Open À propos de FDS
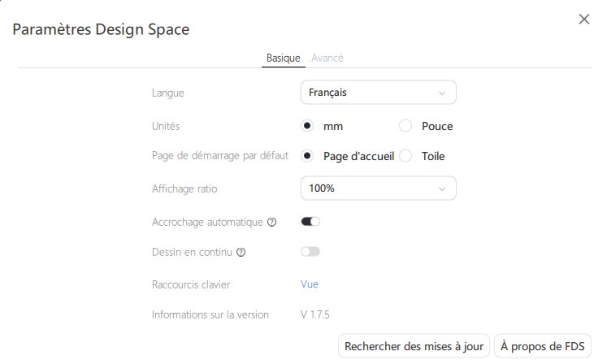Image resolution: width=607 pixels, height=364 pixels. 542,346
